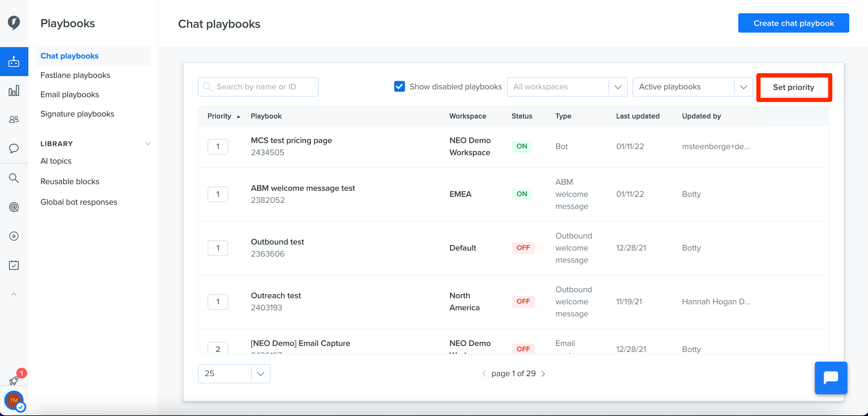868x416 pixels.
Task: Click 'Hannah Hogan D...' updated by cell
Action: [x=716, y=302]
